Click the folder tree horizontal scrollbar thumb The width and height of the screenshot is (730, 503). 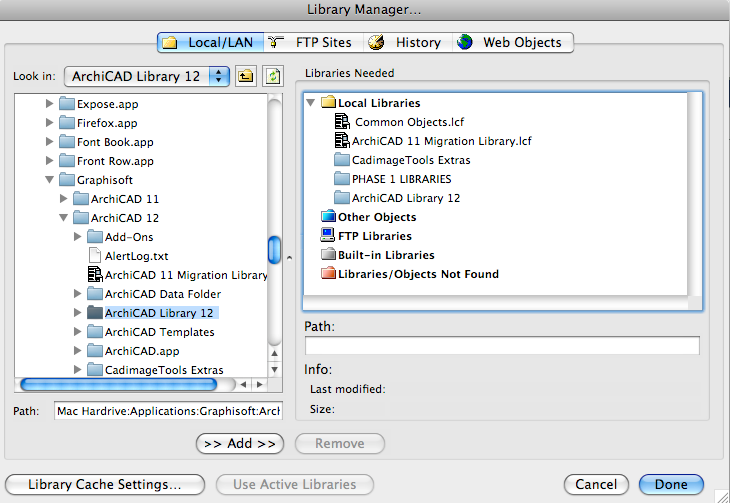pos(119,384)
